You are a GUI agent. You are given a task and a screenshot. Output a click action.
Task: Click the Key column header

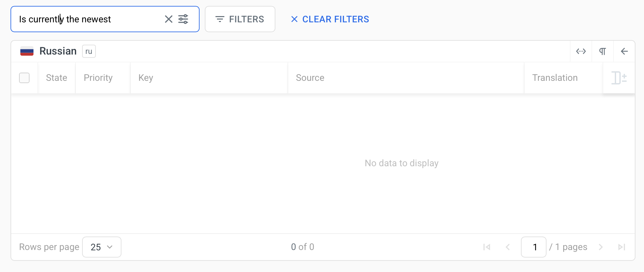coord(146,78)
